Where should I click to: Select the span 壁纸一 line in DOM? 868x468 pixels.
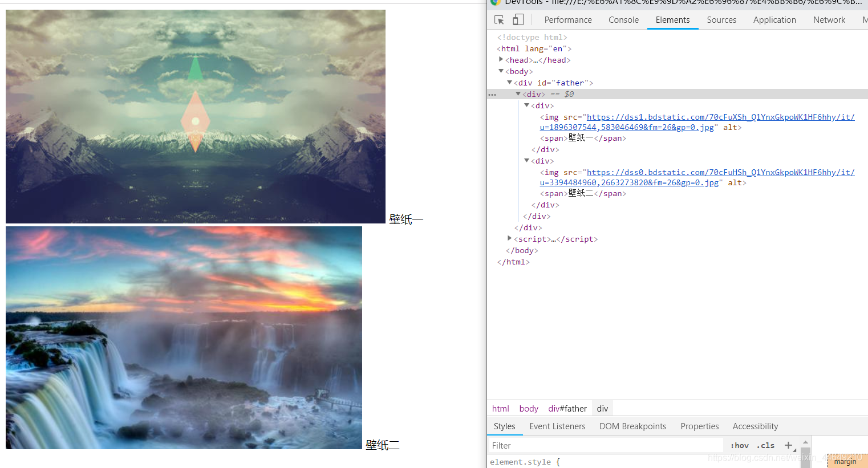pos(583,139)
